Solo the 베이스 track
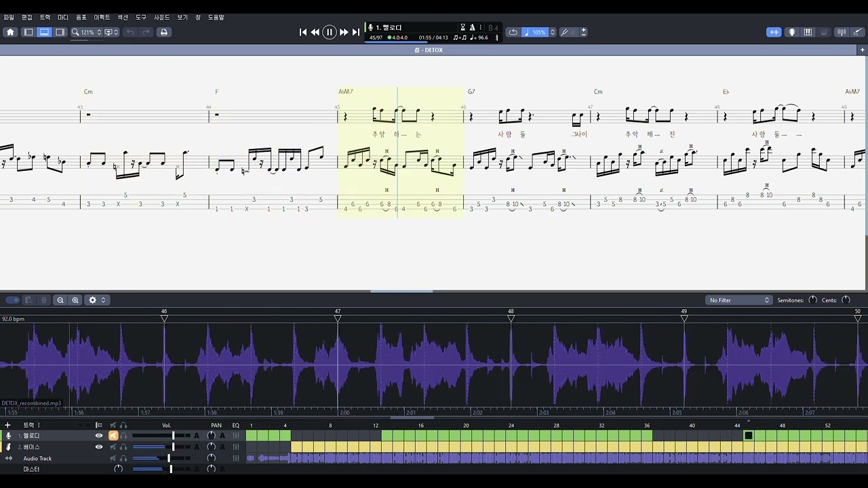 [x=123, y=447]
